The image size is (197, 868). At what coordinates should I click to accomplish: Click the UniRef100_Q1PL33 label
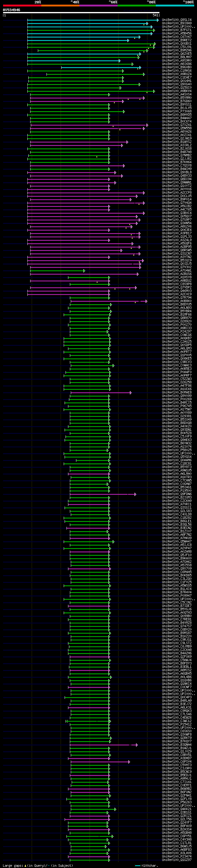tap(177, 236)
